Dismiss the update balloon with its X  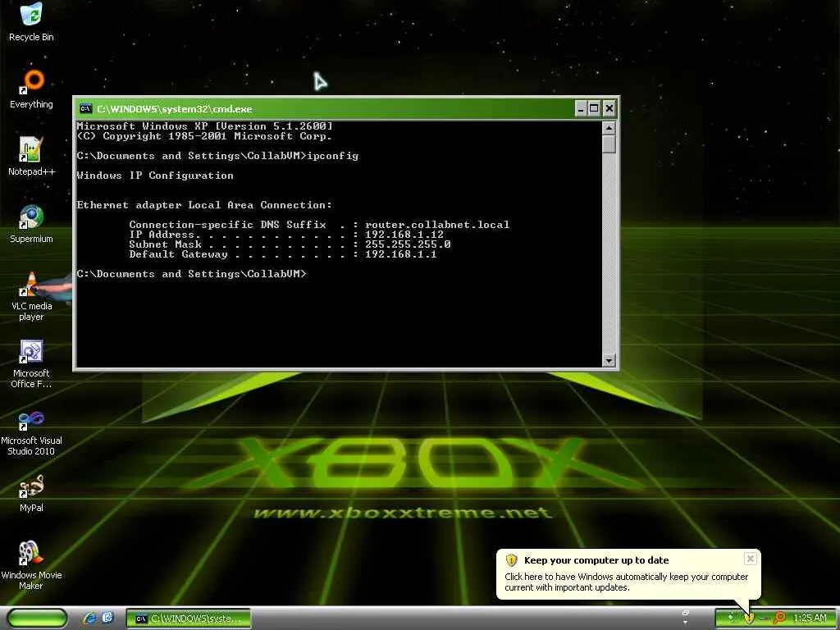[x=750, y=559]
